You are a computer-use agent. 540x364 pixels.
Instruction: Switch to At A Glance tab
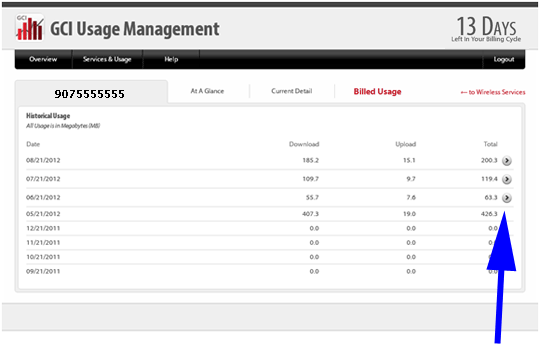[207, 91]
